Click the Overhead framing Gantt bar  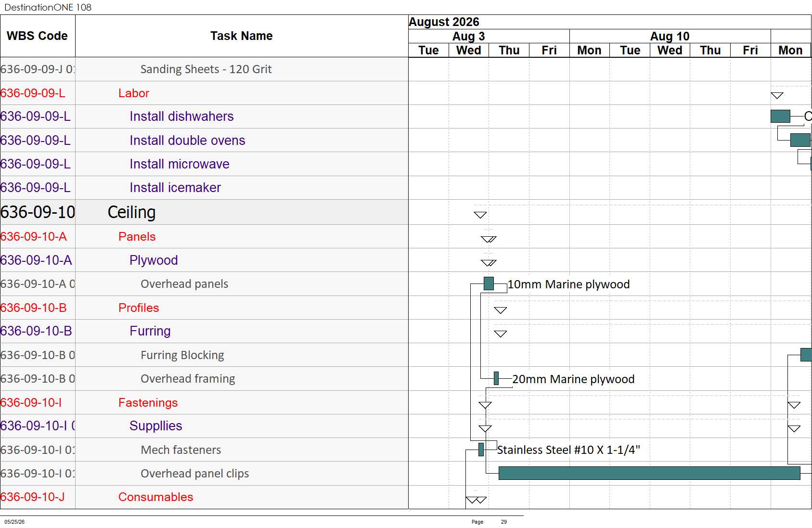pyautogui.click(x=496, y=378)
